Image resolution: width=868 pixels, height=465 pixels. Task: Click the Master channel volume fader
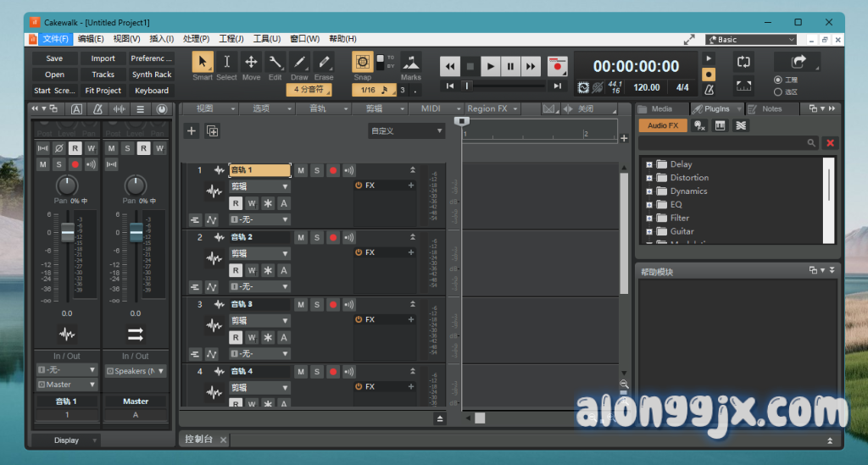[136, 231]
